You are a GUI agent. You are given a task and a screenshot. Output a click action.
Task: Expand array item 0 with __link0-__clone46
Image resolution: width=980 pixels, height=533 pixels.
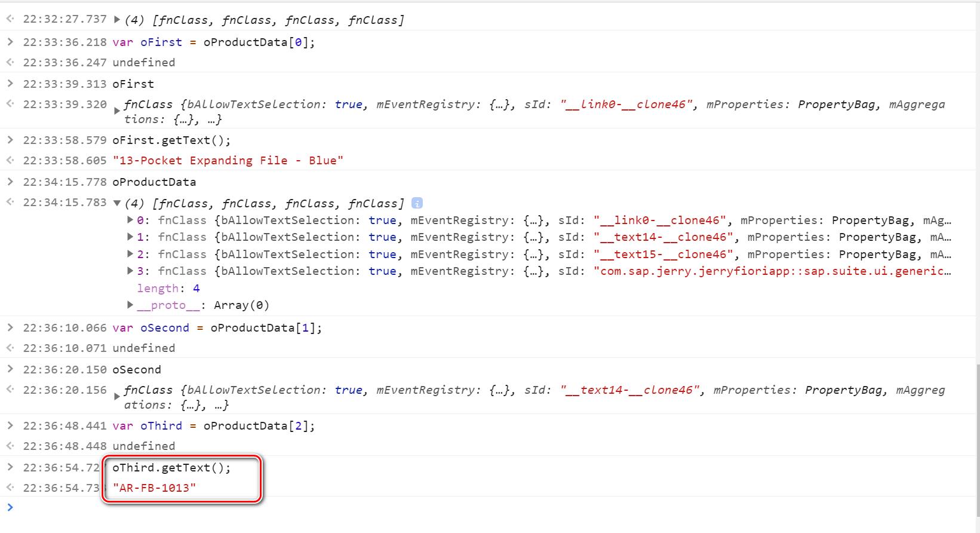point(130,220)
